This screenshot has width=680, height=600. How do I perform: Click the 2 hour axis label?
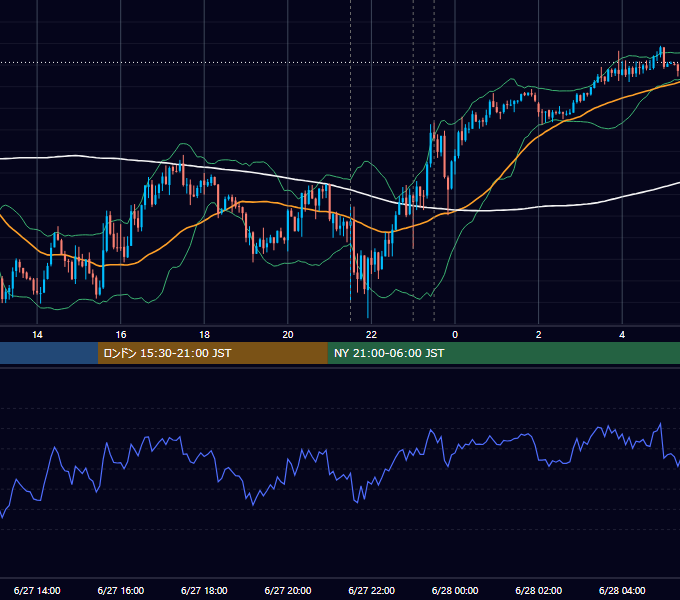point(539,335)
